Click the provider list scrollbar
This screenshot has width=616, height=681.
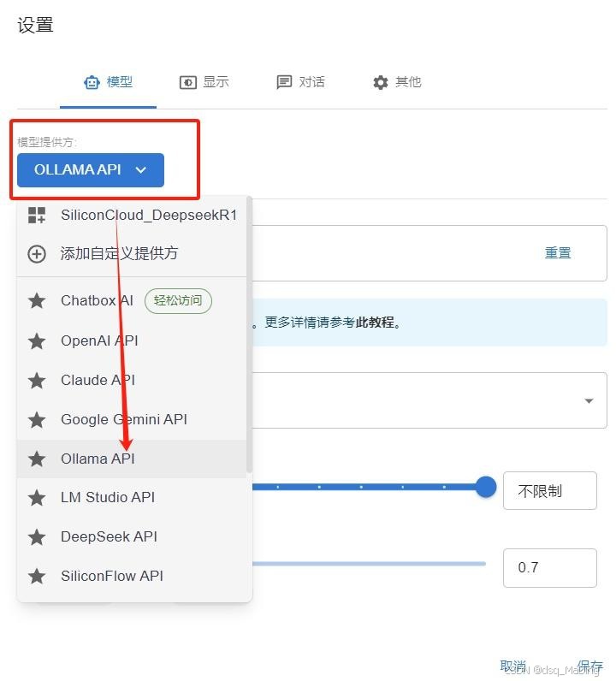249,335
